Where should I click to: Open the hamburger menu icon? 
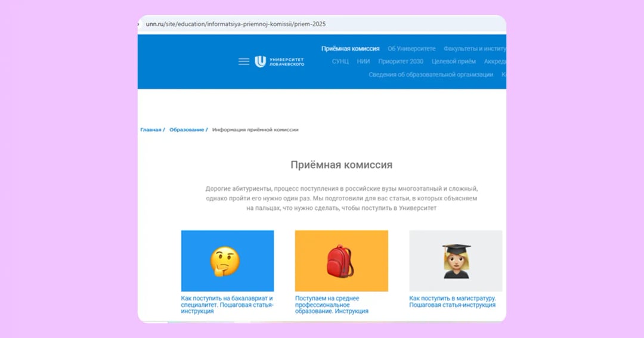point(243,61)
